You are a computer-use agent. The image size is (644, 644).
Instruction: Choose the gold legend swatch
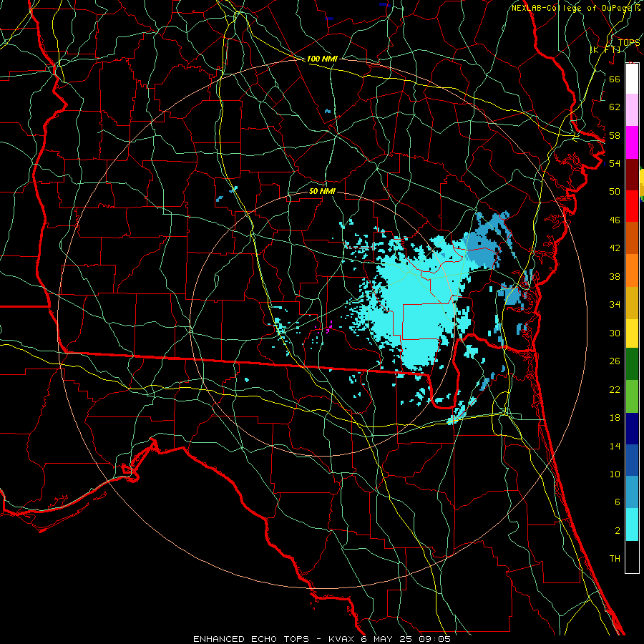point(632,303)
